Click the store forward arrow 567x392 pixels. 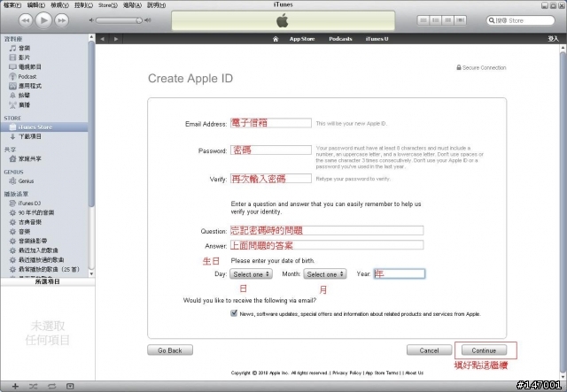point(116,39)
